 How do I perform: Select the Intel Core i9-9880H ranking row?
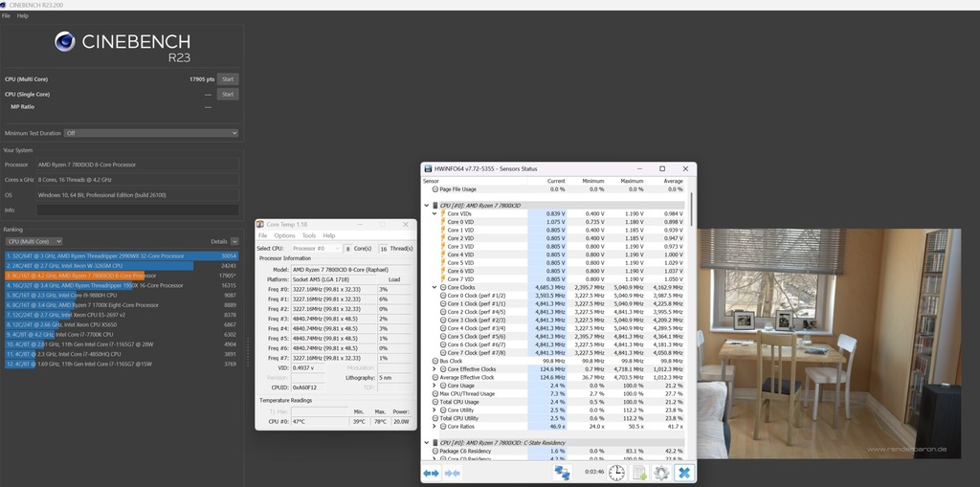[122, 295]
